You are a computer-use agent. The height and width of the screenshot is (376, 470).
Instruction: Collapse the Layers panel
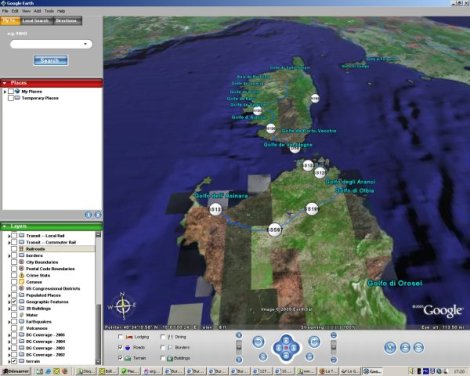click(x=5, y=226)
